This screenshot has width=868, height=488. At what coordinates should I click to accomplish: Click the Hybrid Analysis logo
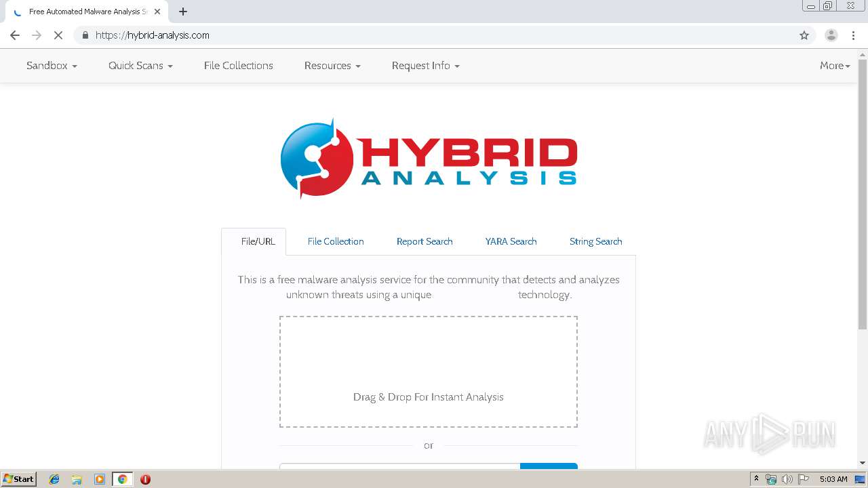tap(429, 159)
